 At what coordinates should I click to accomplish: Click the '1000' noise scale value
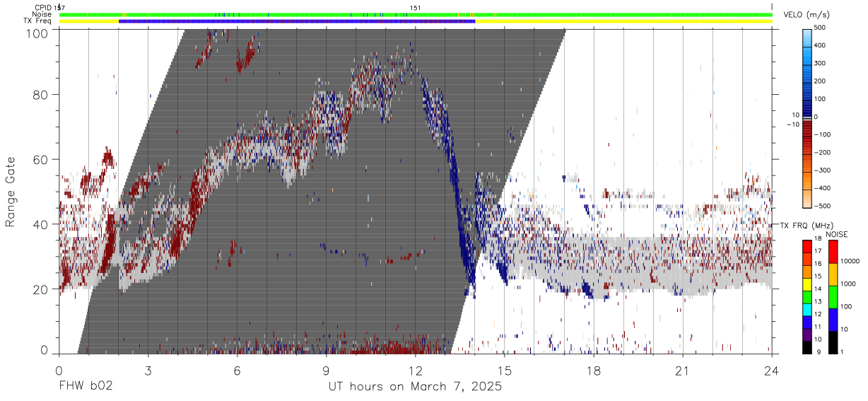point(848,284)
